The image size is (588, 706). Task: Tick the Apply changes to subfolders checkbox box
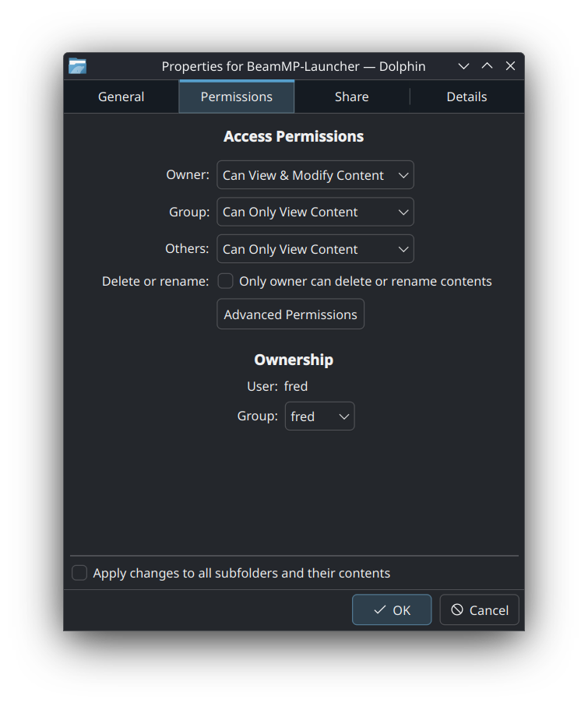click(79, 573)
